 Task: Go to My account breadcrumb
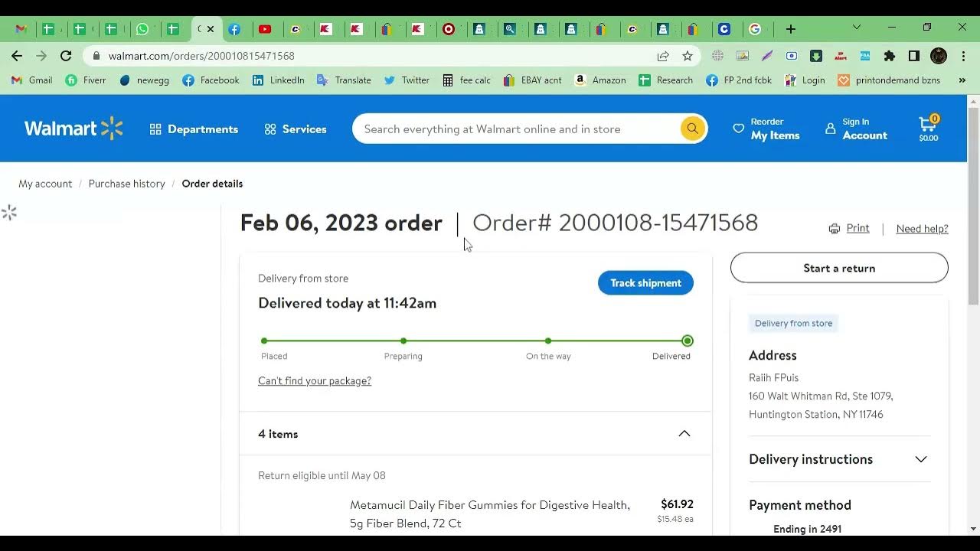(45, 184)
